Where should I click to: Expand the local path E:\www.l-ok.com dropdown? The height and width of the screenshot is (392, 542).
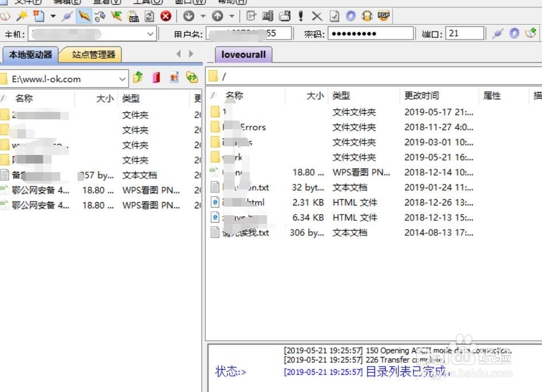click(x=122, y=78)
